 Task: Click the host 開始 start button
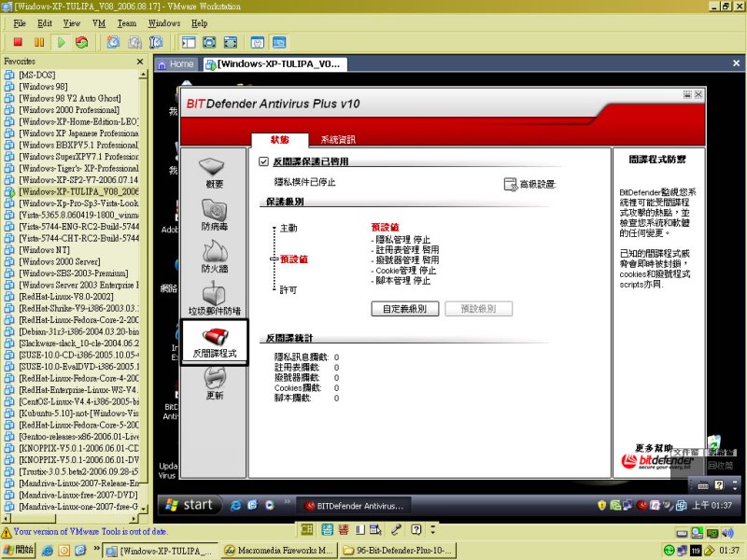coord(19,551)
